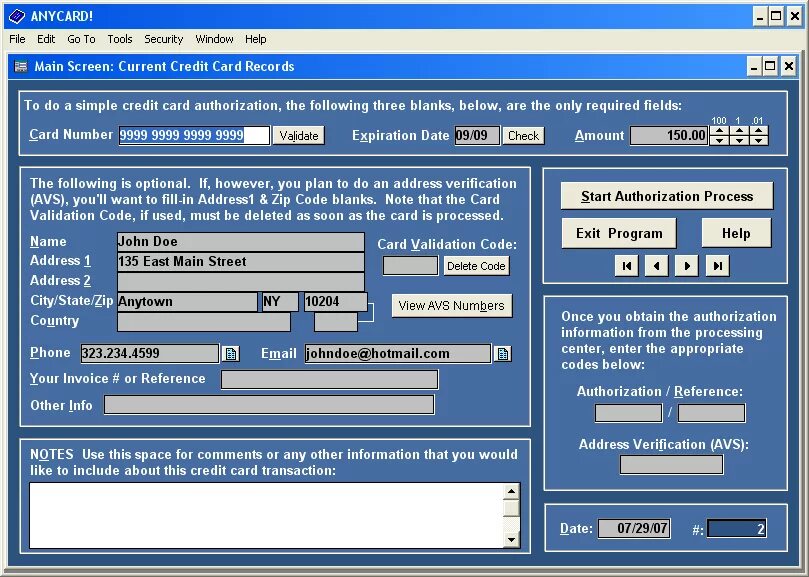The image size is (809, 577).
Task: Open the Window menu
Action: pyautogui.click(x=214, y=39)
